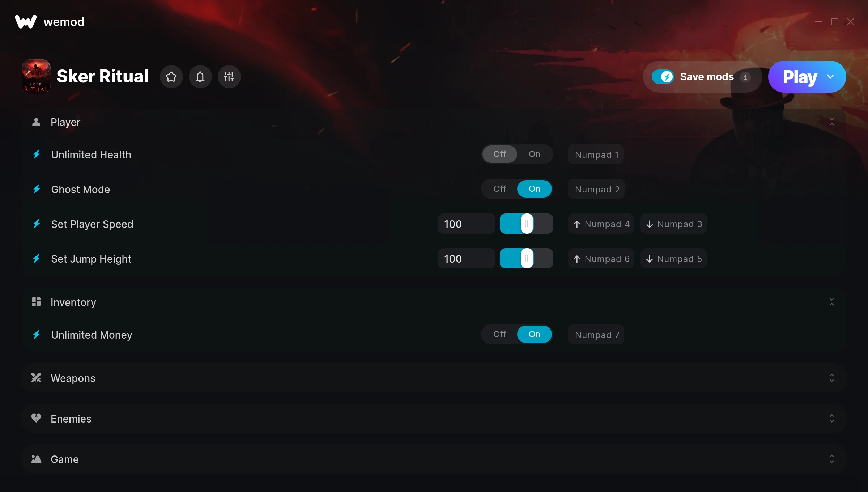The width and height of the screenshot is (868, 492).
Task: Open the mod settings sliders icon
Action: click(x=229, y=77)
